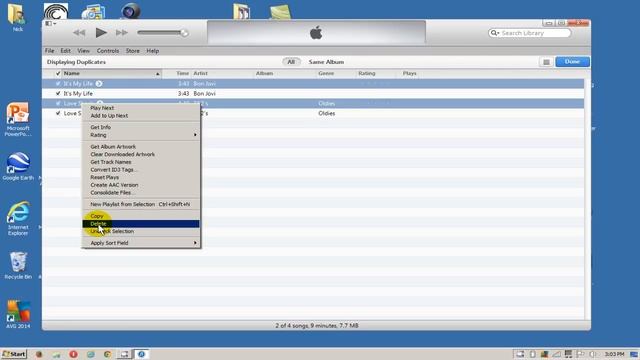
Task: Adjust the iTunes volume slider knob
Action: click(x=184, y=33)
